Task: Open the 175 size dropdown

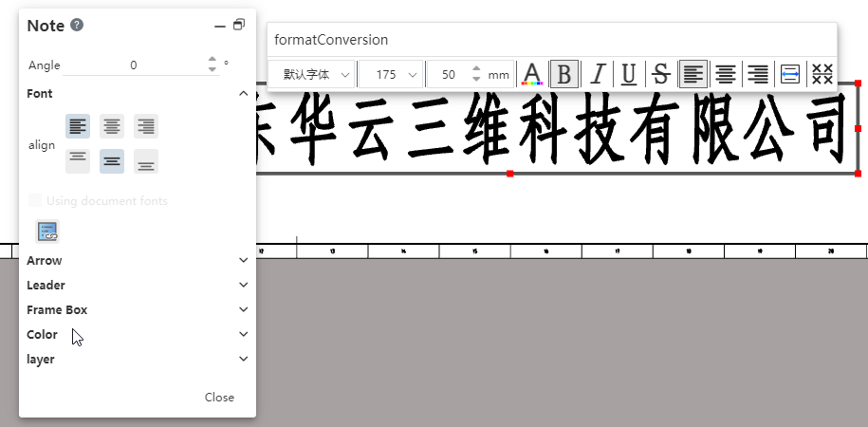Action: point(391,74)
